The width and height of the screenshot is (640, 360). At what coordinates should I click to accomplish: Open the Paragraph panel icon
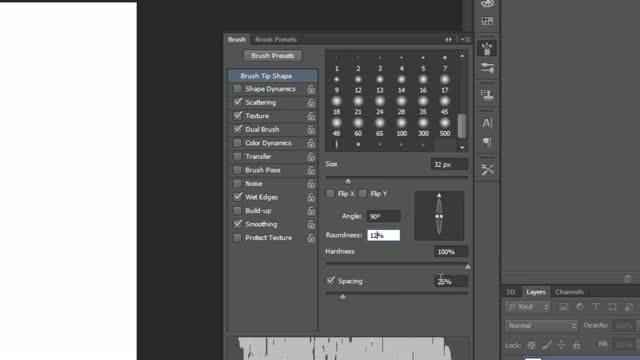(487, 142)
